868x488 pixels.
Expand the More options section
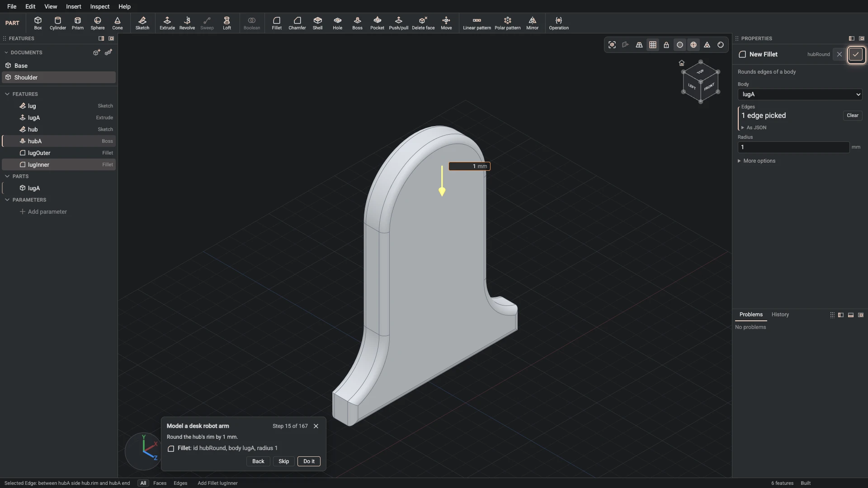[756, 161]
